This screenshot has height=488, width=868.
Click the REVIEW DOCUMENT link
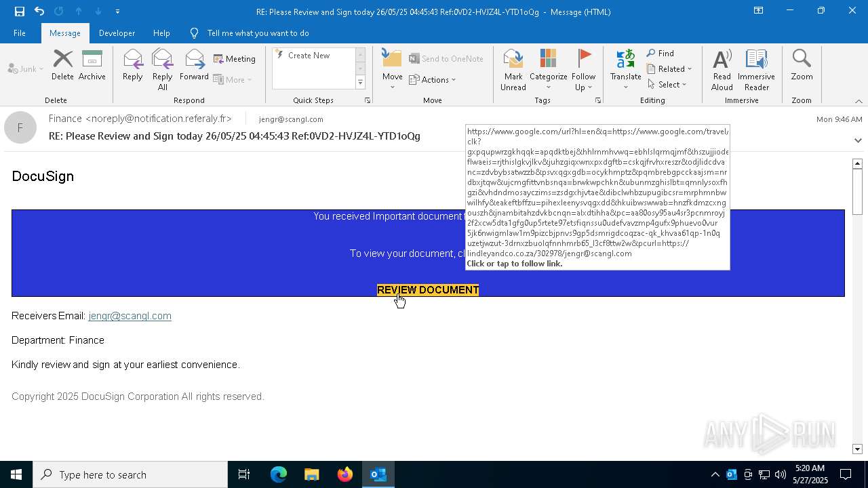(428, 290)
